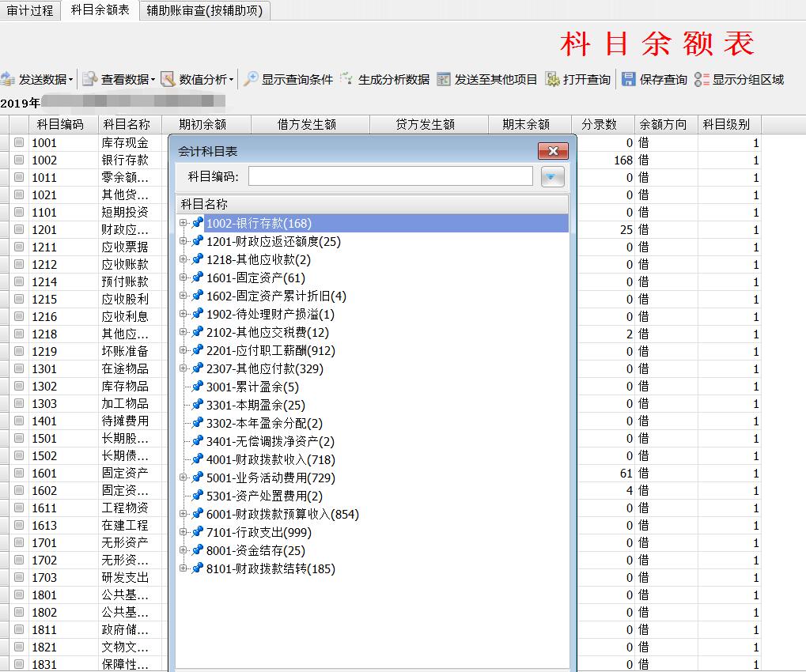Tick the checkbox for account 1601 固定资产
This screenshot has width=806, height=672.
(19, 473)
